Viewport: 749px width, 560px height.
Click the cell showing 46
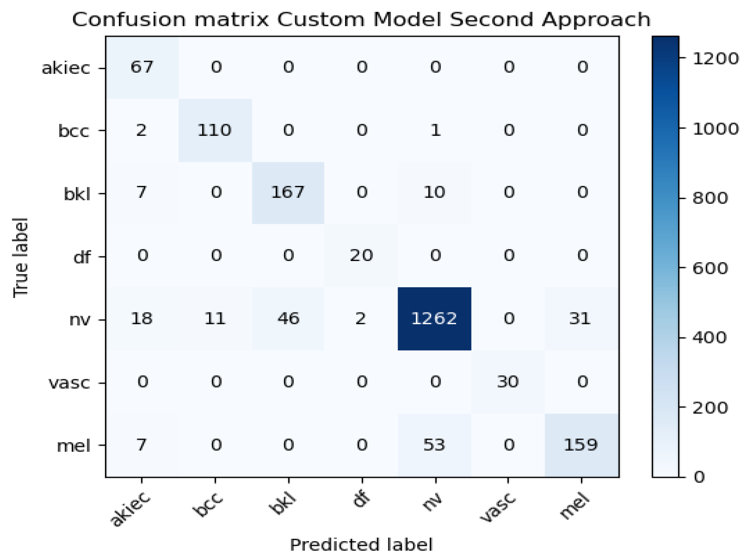tap(288, 318)
